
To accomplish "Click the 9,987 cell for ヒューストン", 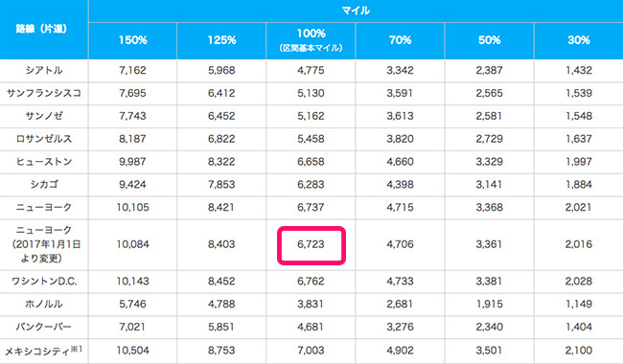I will (x=132, y=162).
